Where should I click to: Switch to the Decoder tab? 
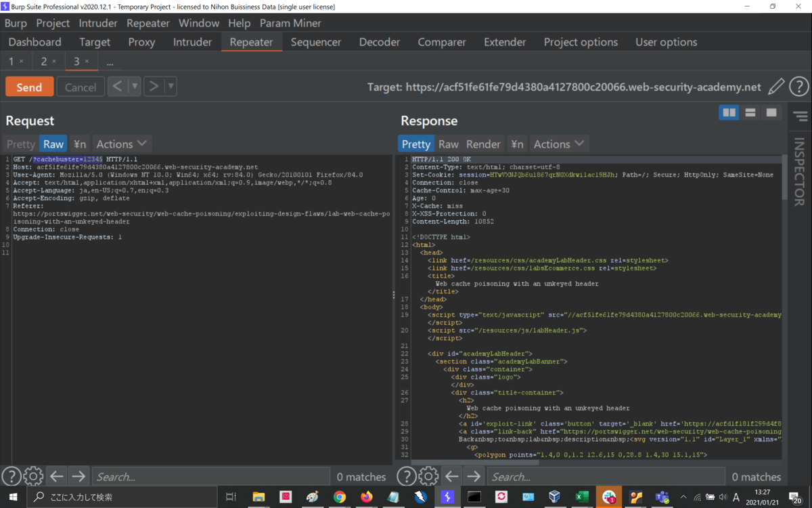[x=380, y=42]
